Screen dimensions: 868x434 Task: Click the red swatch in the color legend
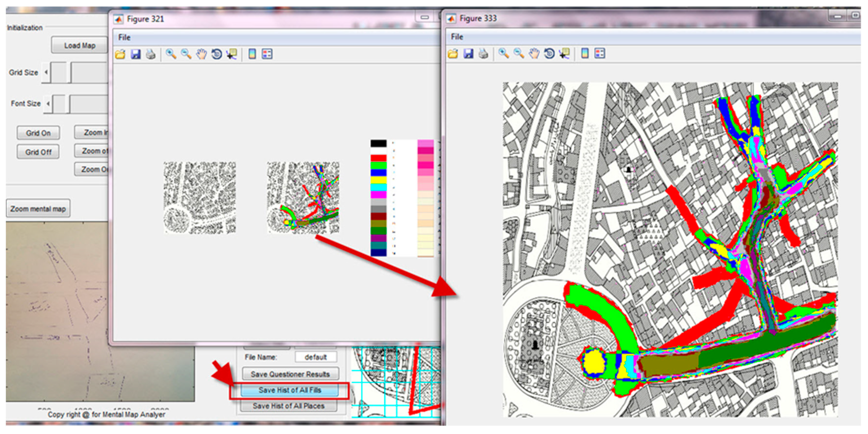click(x=378, y=158)
